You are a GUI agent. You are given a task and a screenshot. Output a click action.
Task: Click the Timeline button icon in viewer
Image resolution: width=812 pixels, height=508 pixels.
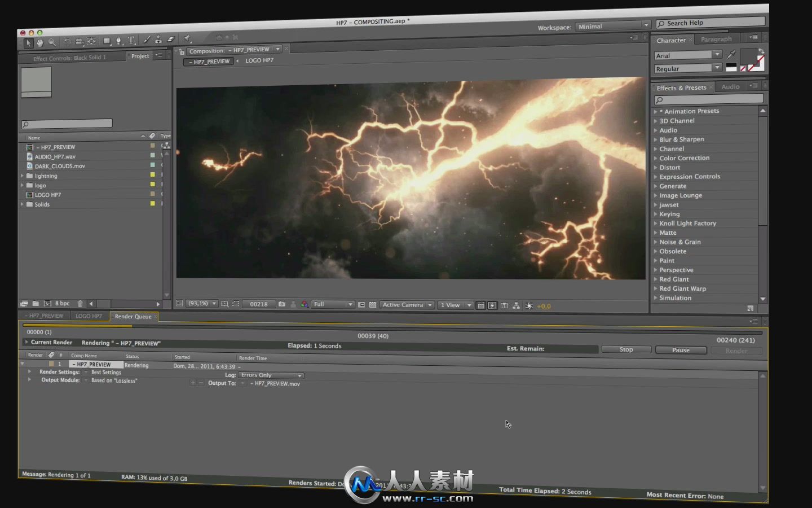pos(504,305)
